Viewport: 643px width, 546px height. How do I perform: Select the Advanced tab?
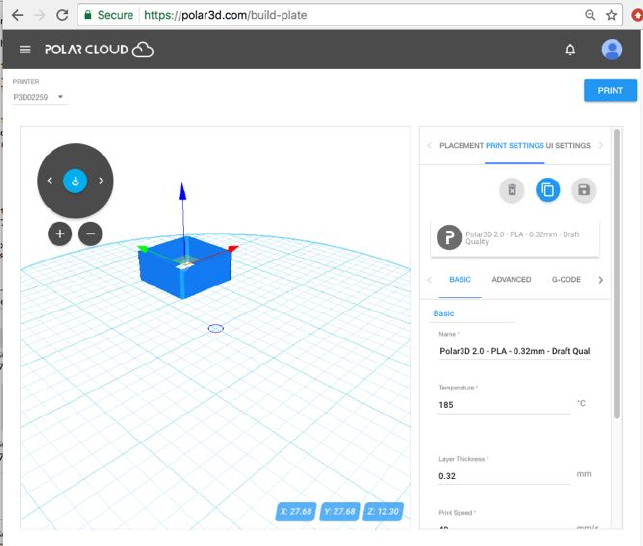pos(511,280)
